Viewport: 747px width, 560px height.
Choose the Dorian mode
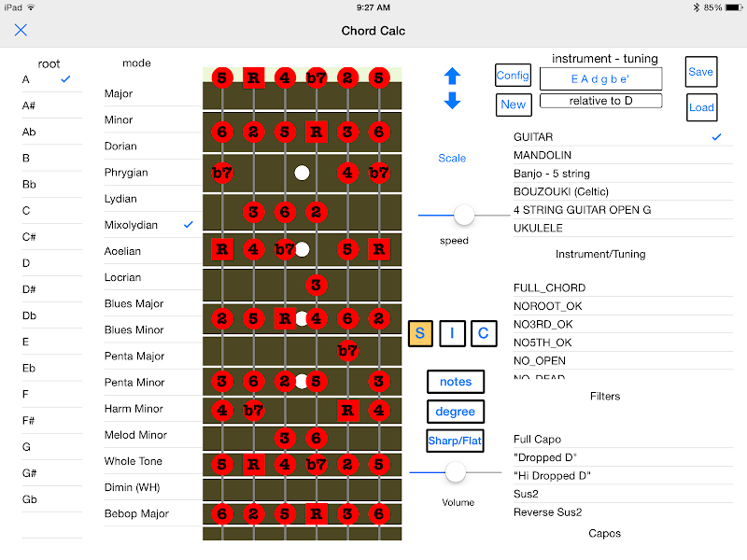(152, 147)
